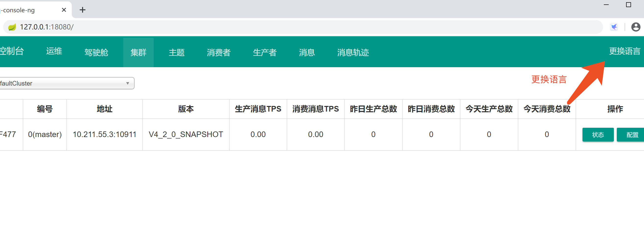Viewport: 644px width, 230px height.
Task: Click the 0(master) cell
Action: pos(45,134)
